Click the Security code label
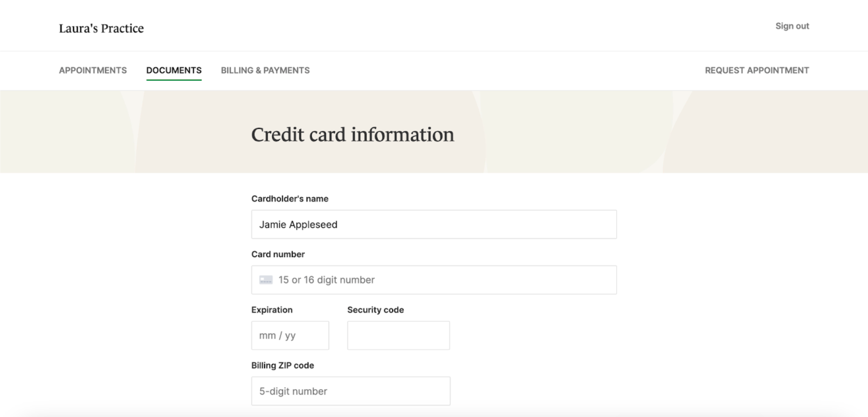Screen dimensions: 868x417 pos(375,310)
